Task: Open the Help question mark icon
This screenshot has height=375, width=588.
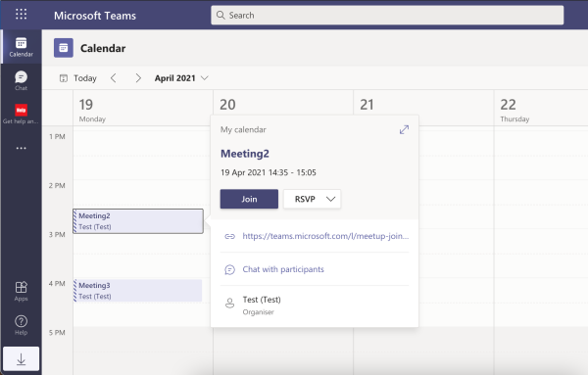Action: (x=21, y=325)
